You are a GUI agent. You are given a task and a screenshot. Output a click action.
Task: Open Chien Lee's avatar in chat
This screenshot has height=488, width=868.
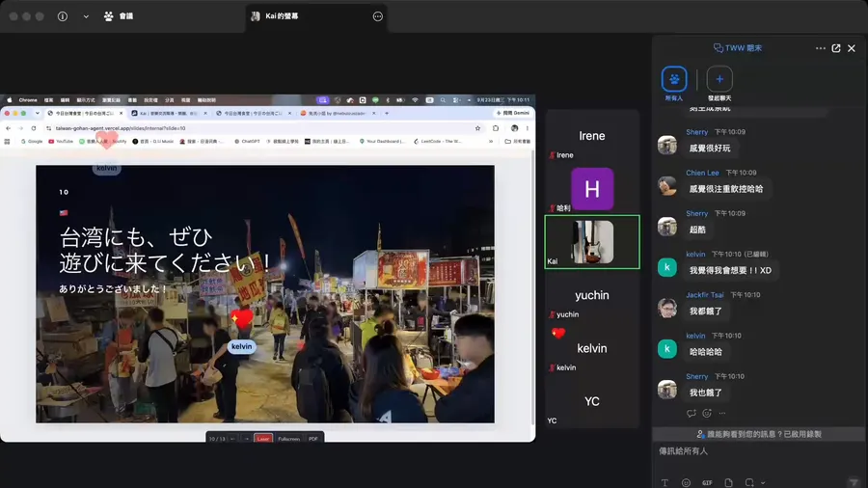pos(667,186)
